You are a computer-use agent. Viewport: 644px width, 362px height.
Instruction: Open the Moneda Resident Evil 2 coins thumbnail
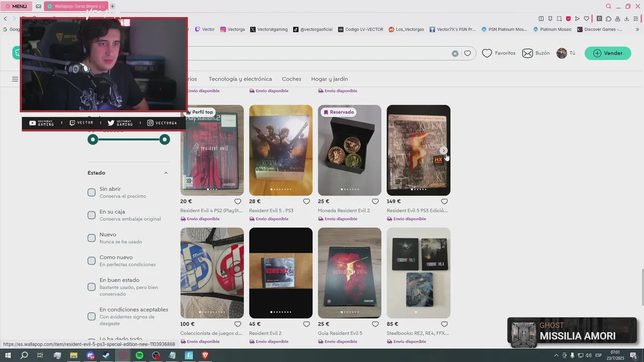tap(350, 150)
